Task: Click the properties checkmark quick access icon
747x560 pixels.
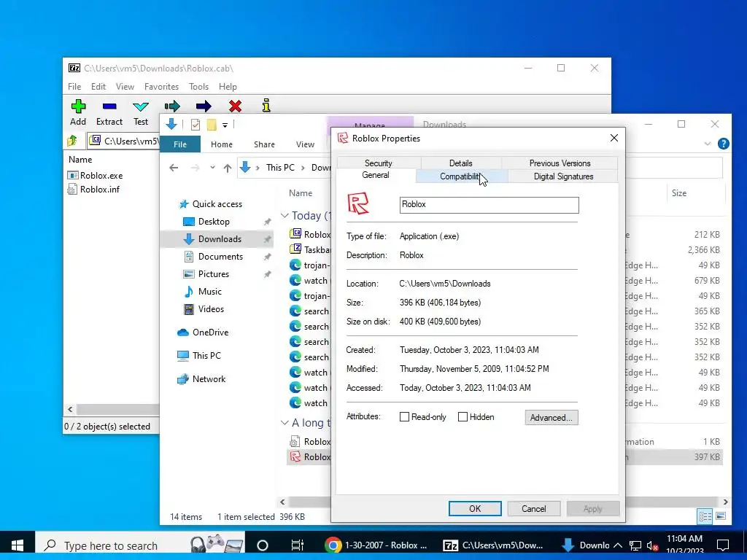Action: point(196,125)
